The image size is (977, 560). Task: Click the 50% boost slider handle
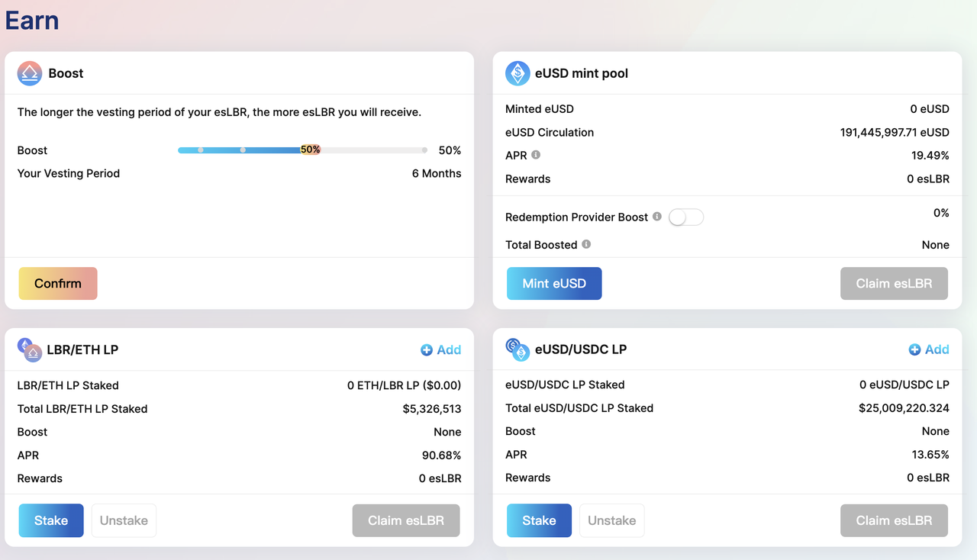pyautogui.click(x=310, y=150)
